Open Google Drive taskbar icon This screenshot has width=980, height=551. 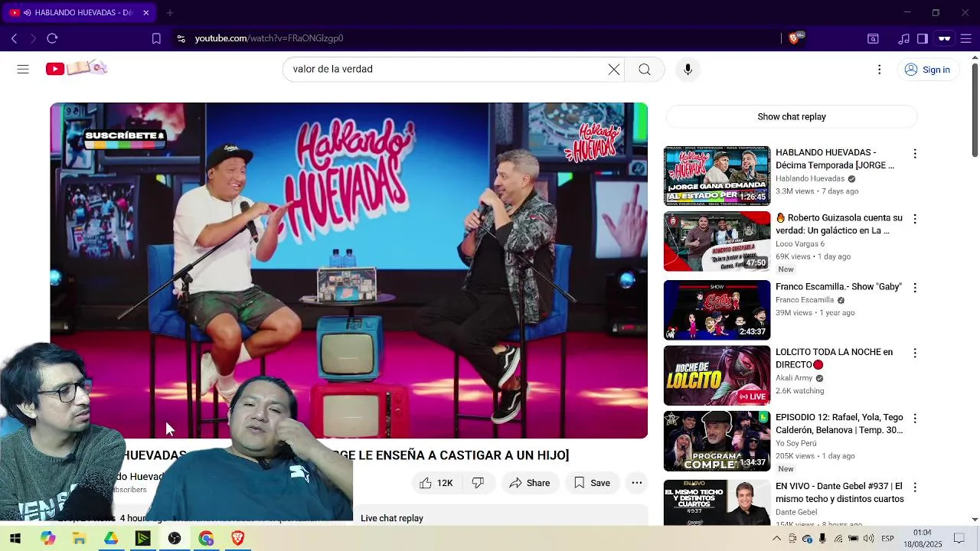click(x=111, y=539)
